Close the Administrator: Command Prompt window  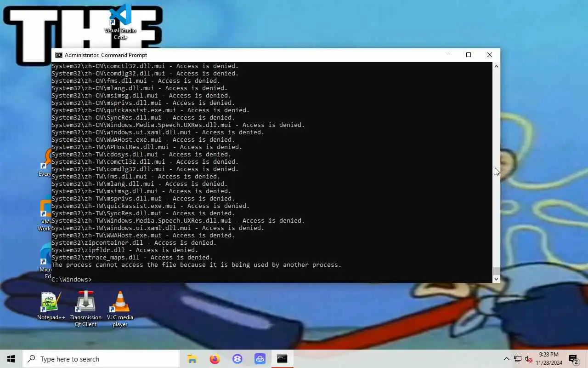tap(490, 55)
